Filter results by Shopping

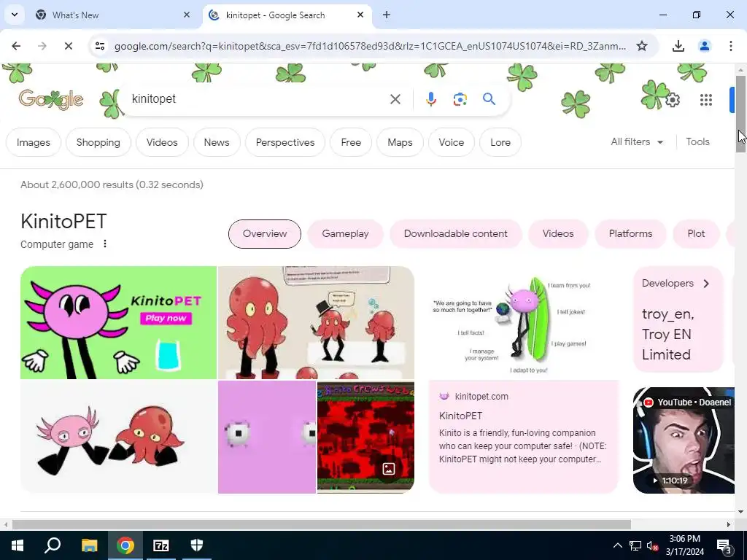(98, 142)
